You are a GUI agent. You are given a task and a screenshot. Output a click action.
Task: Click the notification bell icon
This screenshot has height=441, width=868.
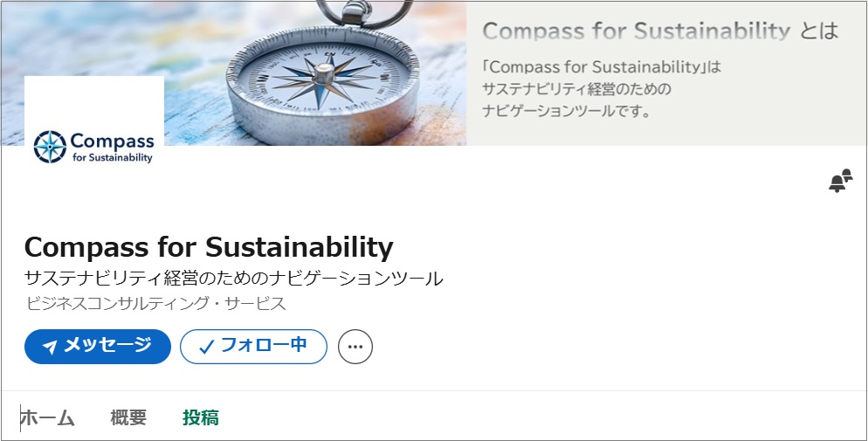tap(839, 181)
